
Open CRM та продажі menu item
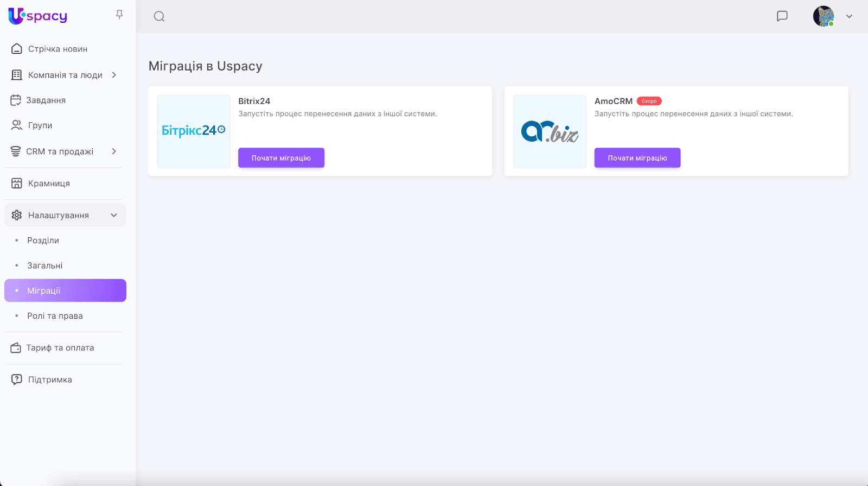60,152
